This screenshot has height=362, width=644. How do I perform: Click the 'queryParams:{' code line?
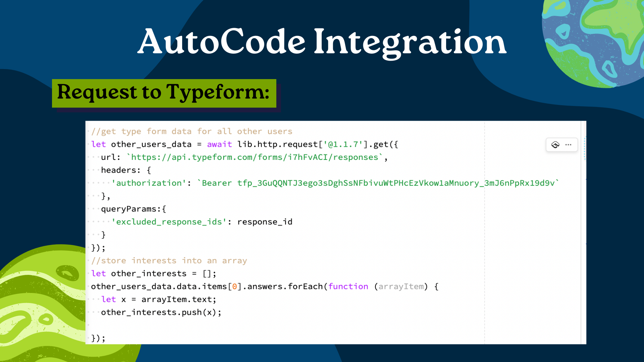click(133, 209)
